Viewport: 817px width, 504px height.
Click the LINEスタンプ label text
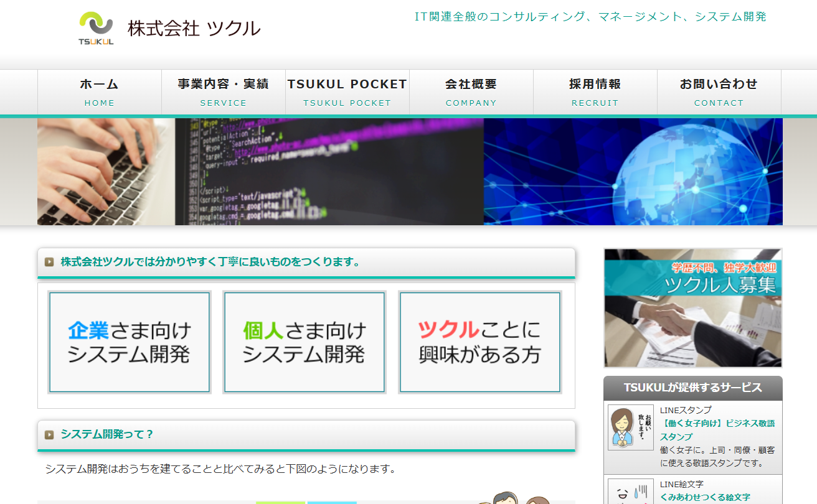pos(686,410)
